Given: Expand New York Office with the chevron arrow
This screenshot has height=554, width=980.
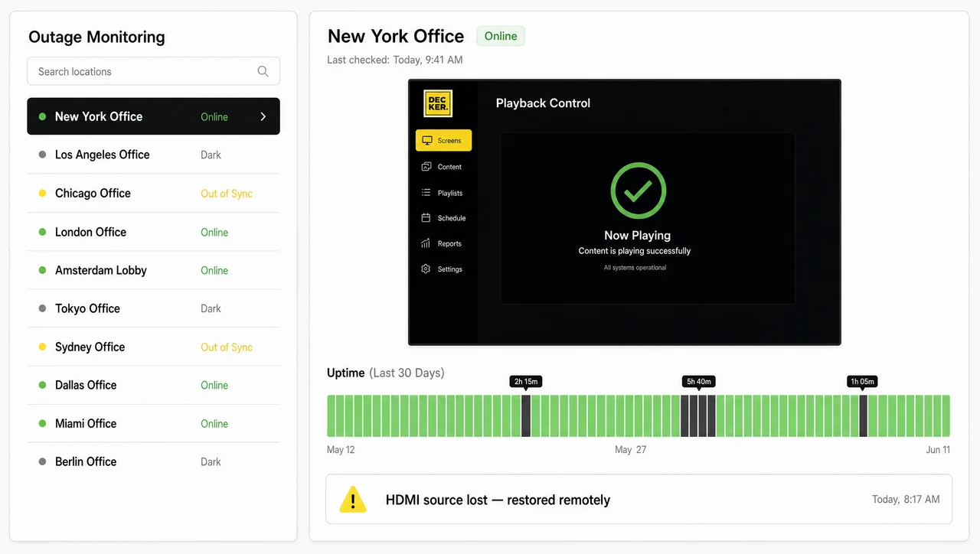Looking at the screenshot, I should pos(263,117).
